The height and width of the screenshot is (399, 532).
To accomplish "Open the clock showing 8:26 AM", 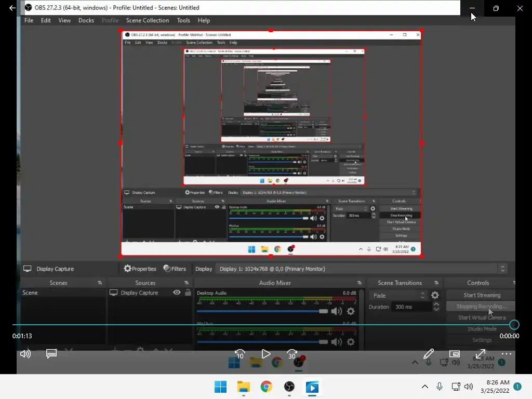I will [x=495, y=387].
